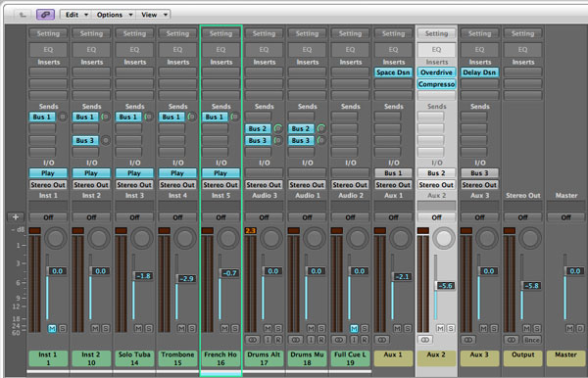Adjust pan knob on Output channel
Screen dimensions: 588x378
[x=530, y=238]
